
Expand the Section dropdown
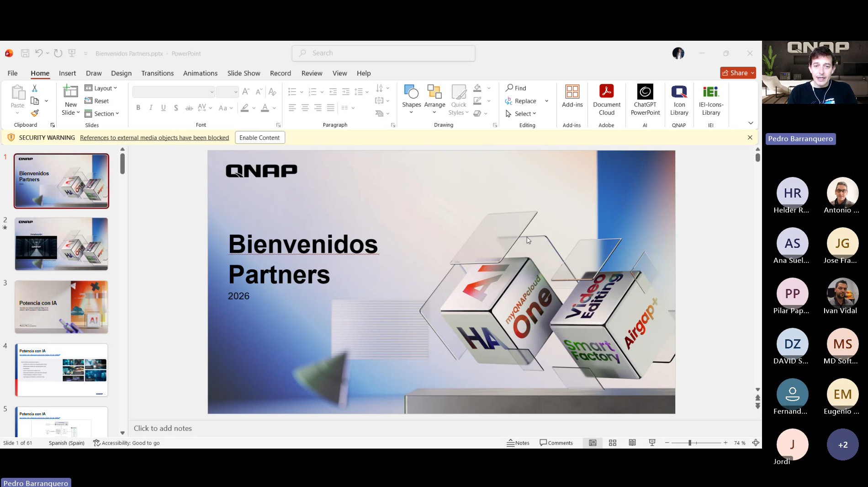102,114
